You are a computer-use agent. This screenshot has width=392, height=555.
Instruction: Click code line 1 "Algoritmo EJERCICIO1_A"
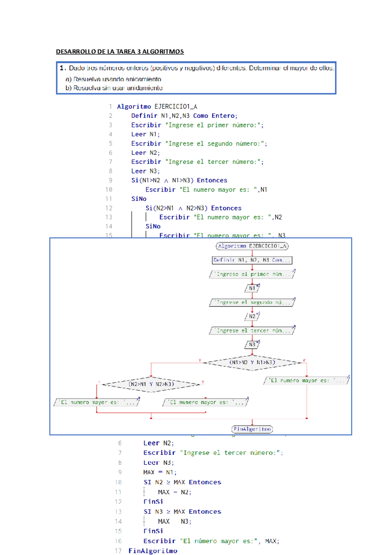(x=157, y=107)
